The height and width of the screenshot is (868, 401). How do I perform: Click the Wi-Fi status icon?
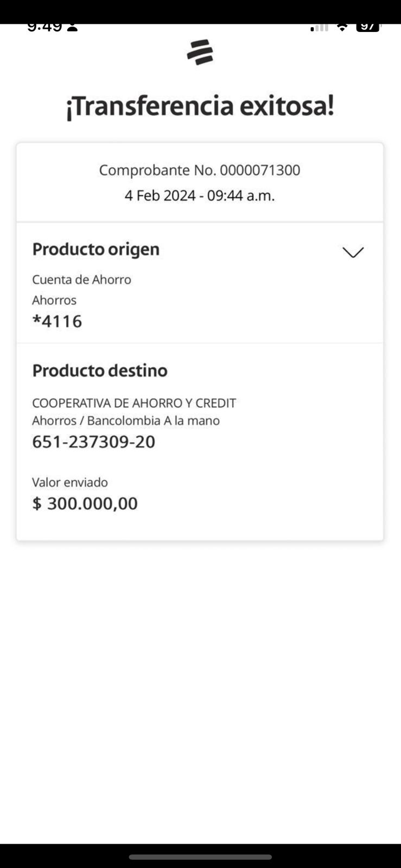click(342, 27)
